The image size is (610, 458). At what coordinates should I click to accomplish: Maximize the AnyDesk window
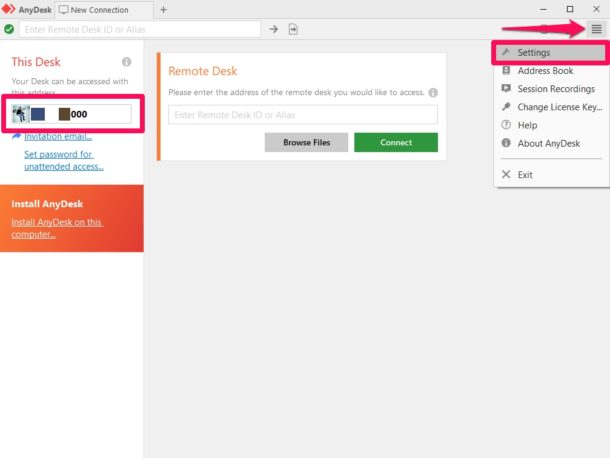(x=570, y=9)
